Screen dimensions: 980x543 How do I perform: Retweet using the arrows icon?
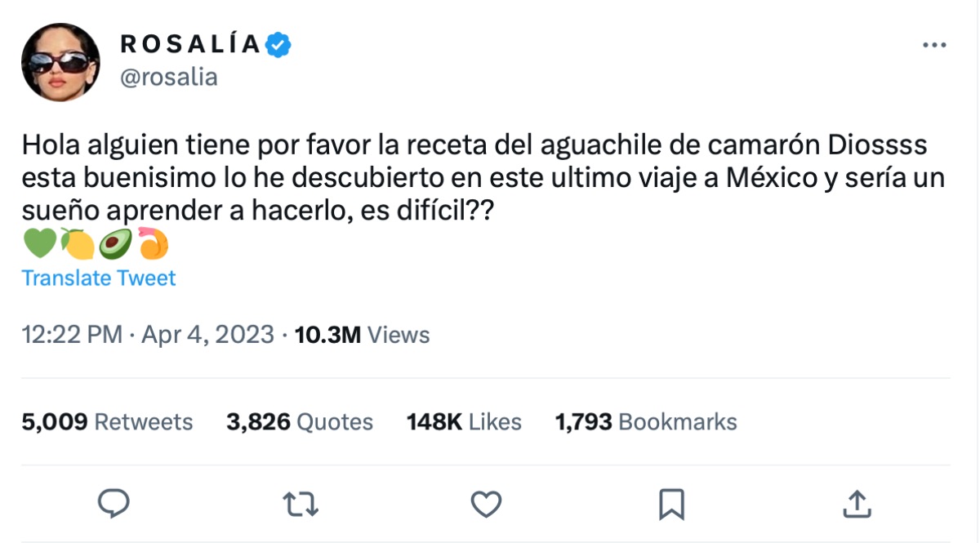299,504
